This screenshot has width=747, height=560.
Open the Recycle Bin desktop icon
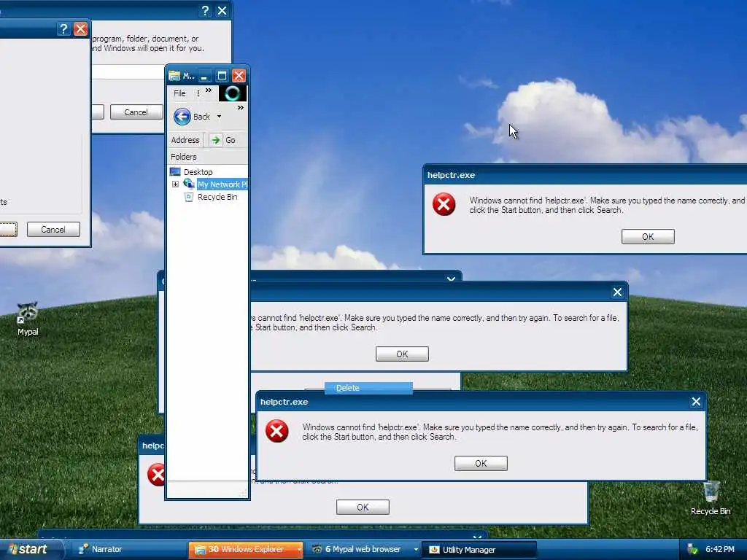pos(711,498)
